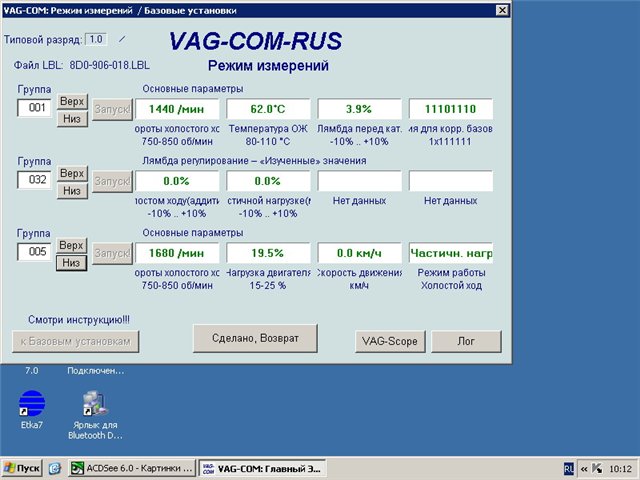Click the 10:12 clock in the system tray
This screenshot has height=480, width=640.
point(620,469)
